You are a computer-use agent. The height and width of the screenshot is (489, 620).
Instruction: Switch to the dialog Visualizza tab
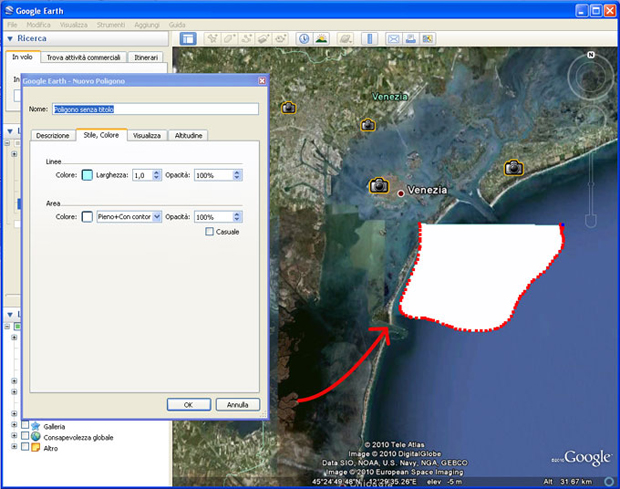point(147,136)
